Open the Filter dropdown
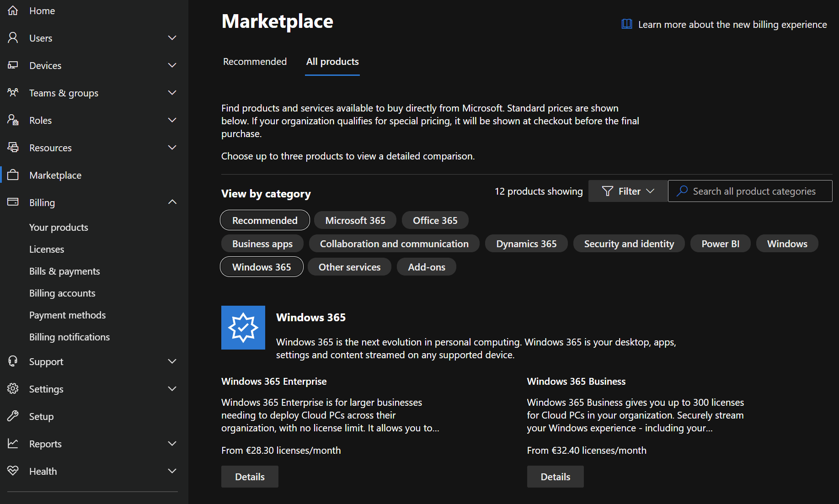This screenshot has width=839, height=504. coord(628,191)
